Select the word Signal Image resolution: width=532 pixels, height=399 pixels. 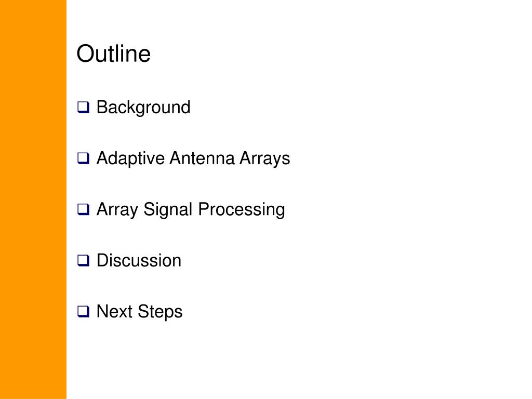(168, 210)
